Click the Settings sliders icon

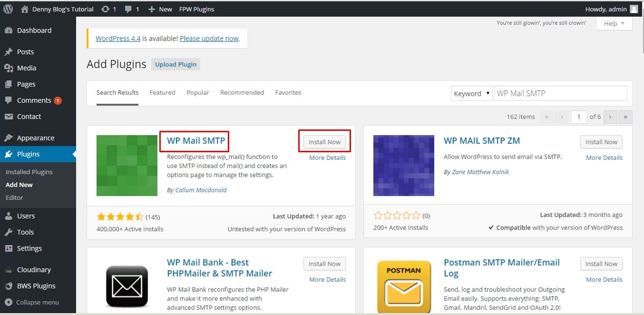[x=9, y=248]
